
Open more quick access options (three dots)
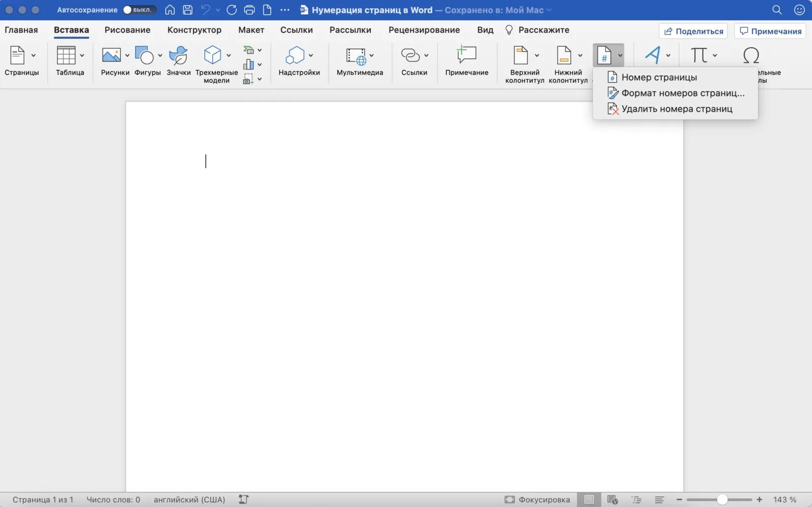point(285,10)
